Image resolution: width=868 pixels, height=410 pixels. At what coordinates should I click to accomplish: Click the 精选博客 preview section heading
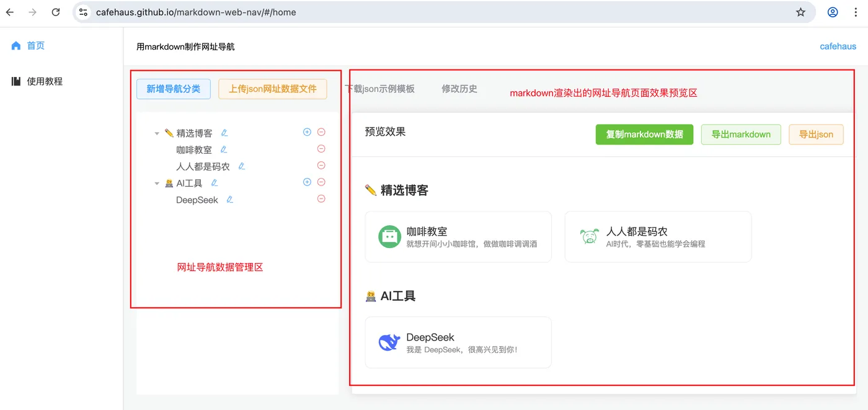396,190
